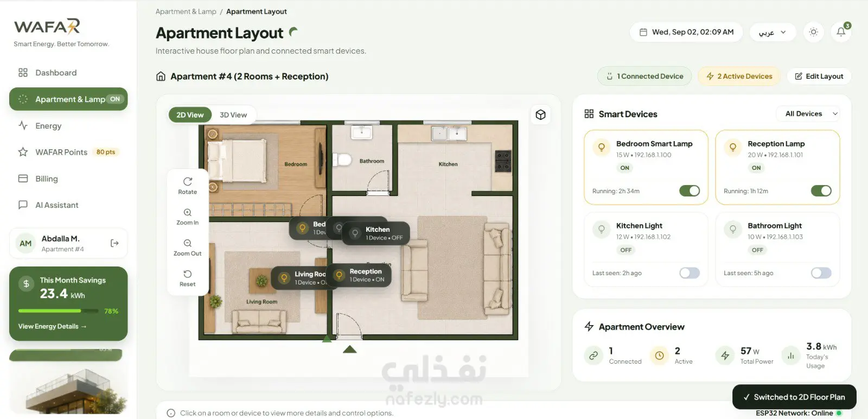Toggle light mode sun icon
Image resolution: width=868 pixels, height=419 pixels.
[x=813, y=32]
